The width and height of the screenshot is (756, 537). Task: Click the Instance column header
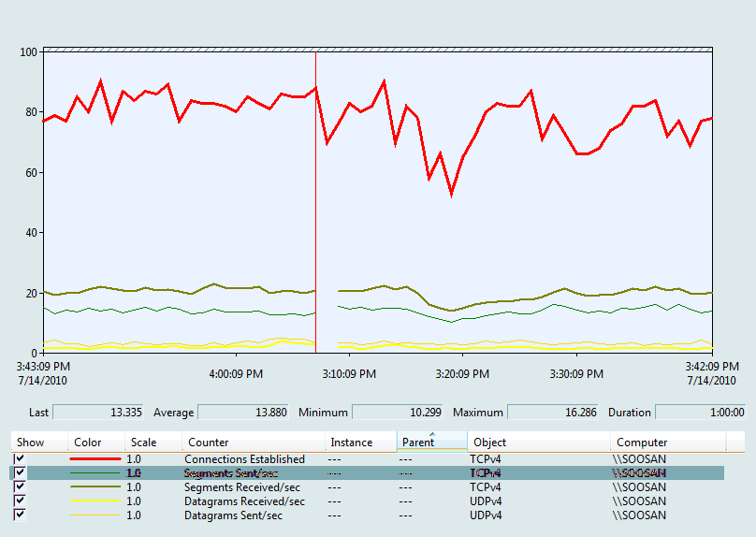tap(360, 443)
